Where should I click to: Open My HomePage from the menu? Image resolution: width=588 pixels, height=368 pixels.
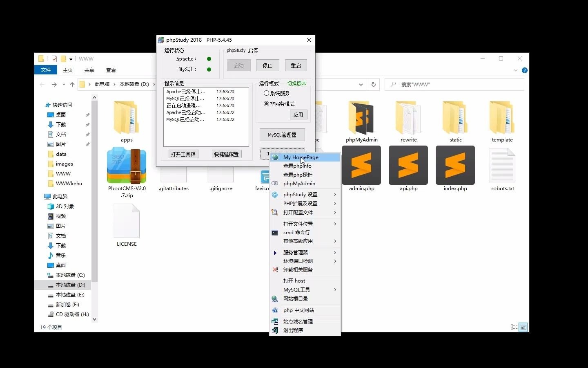pyautogui.click(x=305, y=157)
